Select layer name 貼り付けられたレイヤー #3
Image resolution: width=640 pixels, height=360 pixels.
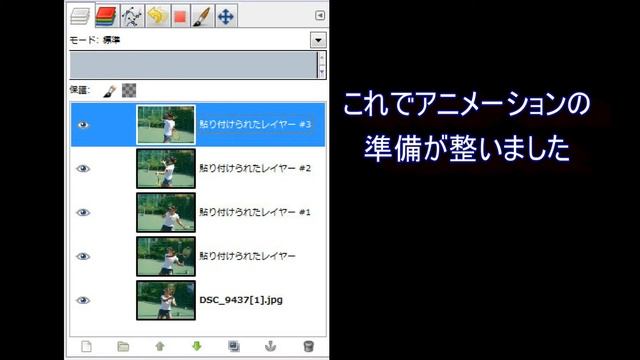click(x=255, y=124)
